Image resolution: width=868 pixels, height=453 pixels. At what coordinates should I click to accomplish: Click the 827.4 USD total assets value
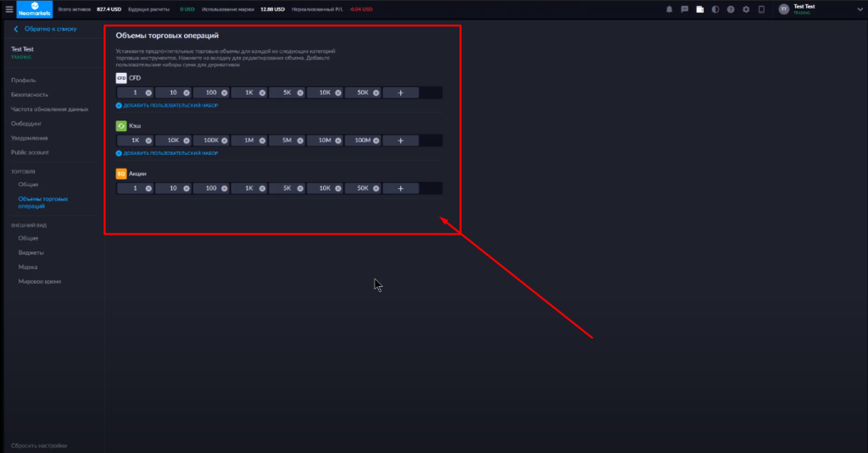[109, 9]
